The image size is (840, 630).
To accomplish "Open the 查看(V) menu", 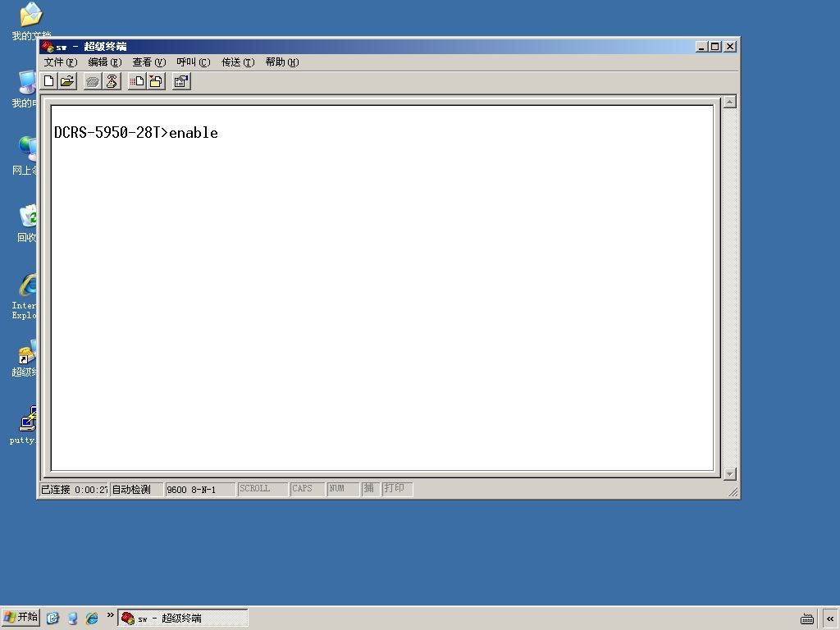I will click(x=149, y=62).
